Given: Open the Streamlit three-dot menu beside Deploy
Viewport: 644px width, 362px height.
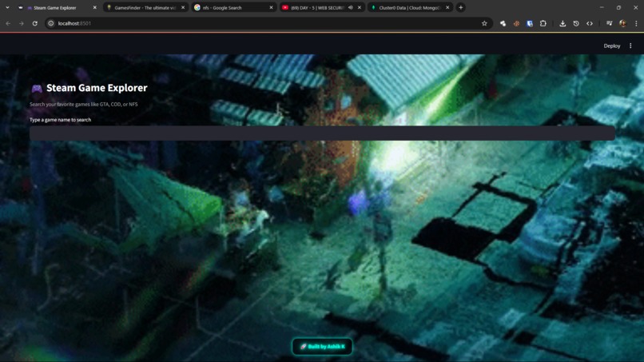Looking at the screenshot, I should (x=630, y=46).
